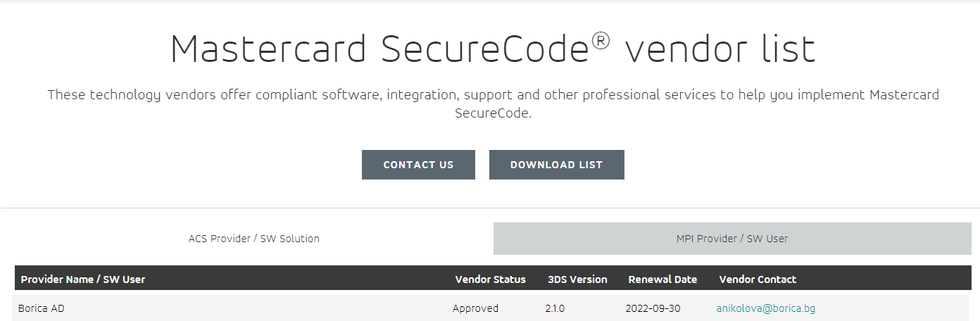Click the technology vendors description paragraph
Screen dimensions: 980x321
tap(493, 103)
